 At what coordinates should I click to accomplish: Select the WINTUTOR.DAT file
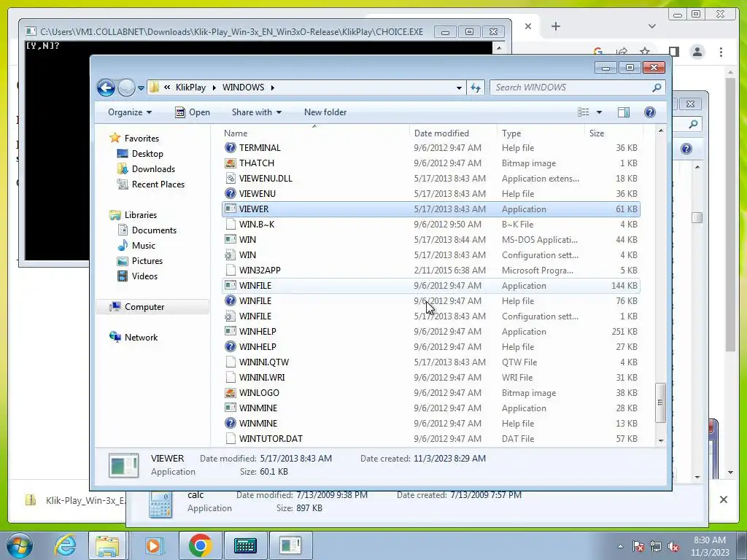tap(431, 438)
